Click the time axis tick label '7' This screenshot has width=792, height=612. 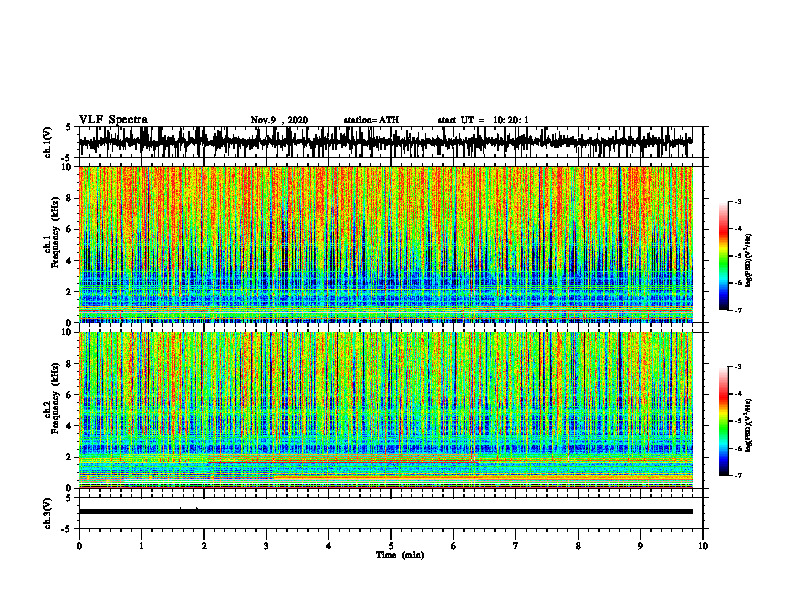click(x=516, y=546)
